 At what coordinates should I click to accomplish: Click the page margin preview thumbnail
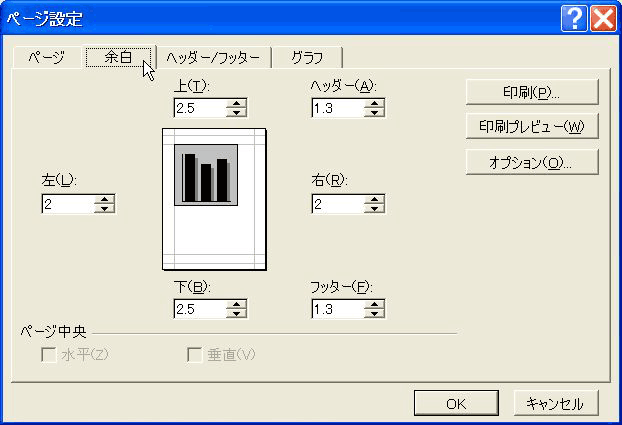(x=214, y=200)
